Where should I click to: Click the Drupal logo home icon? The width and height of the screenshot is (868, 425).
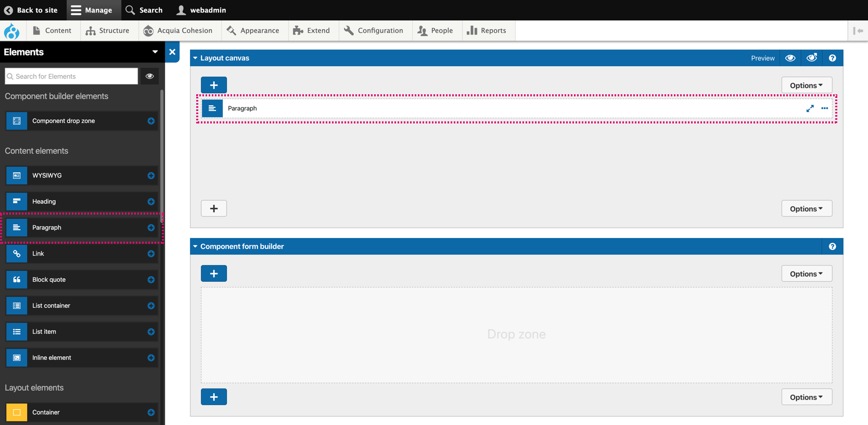tap(11, 31)
